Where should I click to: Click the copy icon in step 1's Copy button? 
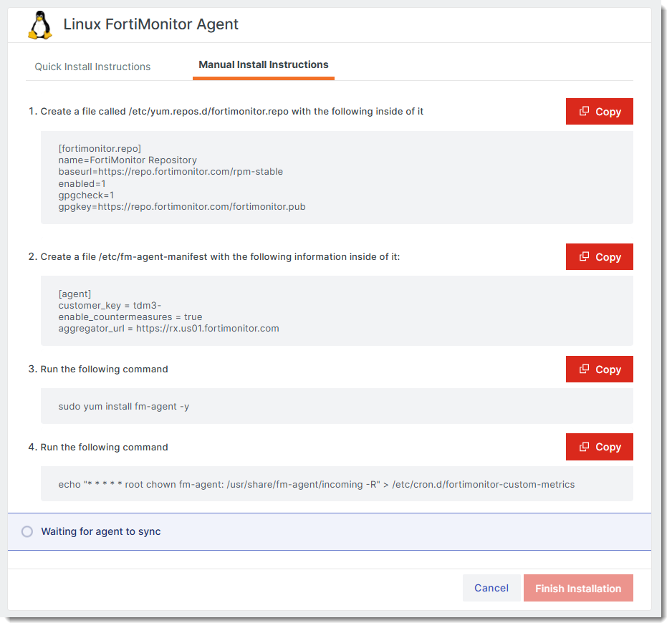[x=586, y=111]
